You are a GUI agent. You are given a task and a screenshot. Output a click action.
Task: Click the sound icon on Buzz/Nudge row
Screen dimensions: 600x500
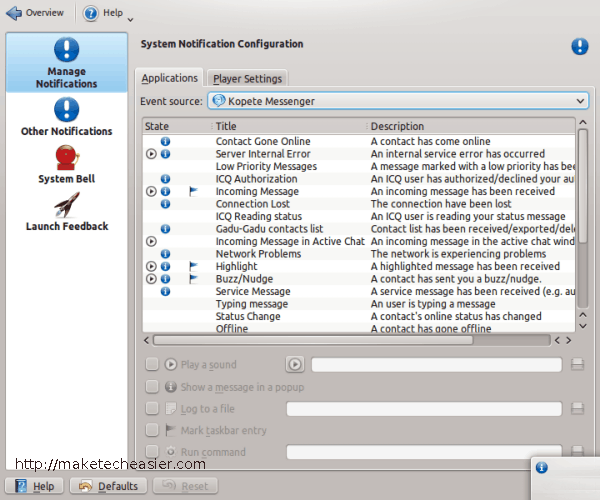pos(152,279)
